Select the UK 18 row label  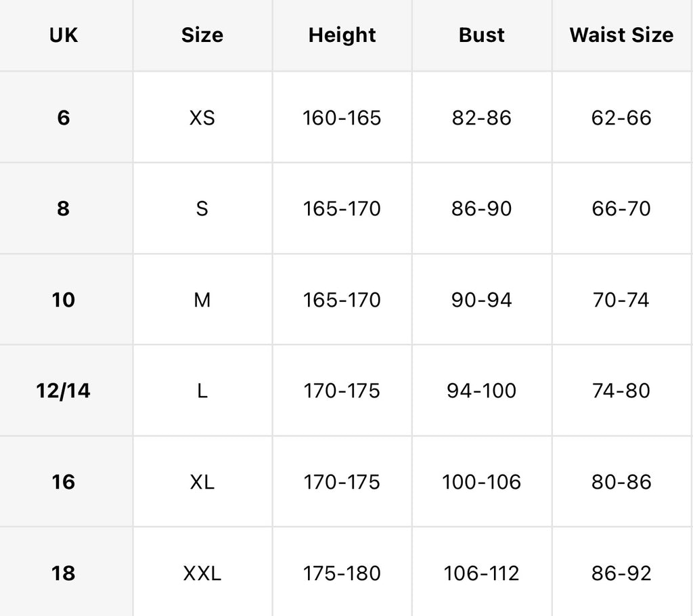coord(63,573)
